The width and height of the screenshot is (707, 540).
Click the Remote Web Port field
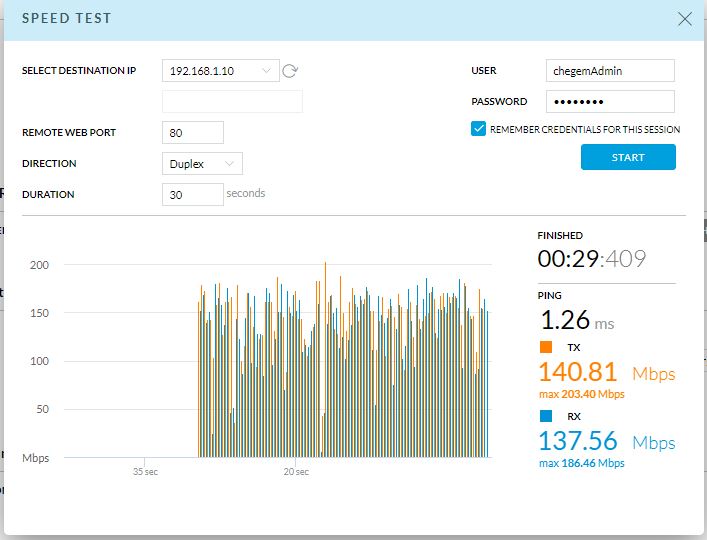tap(193, 133)
